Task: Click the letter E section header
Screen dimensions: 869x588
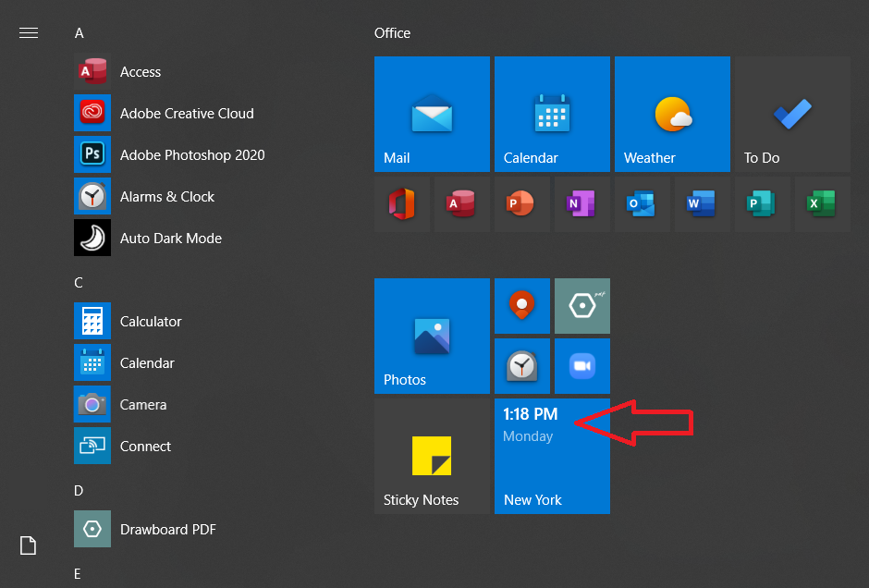Action: pyautogui.click(x=78, y=573)
